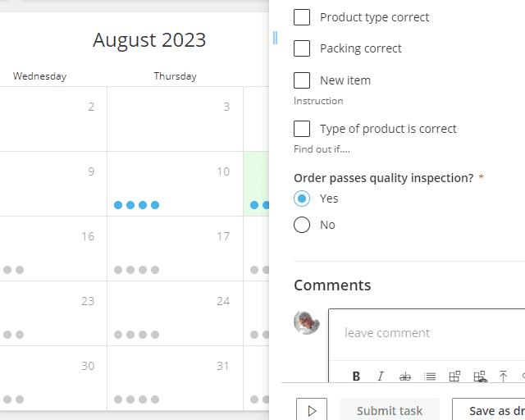Click the play triangle button beside Submit task
The width and height of the screenshot is (525, 420).
pos(312,410)
